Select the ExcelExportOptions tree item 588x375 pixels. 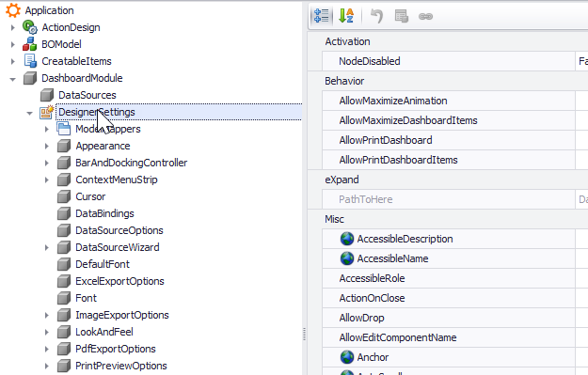pyautogui.click(x=119, y=281)
